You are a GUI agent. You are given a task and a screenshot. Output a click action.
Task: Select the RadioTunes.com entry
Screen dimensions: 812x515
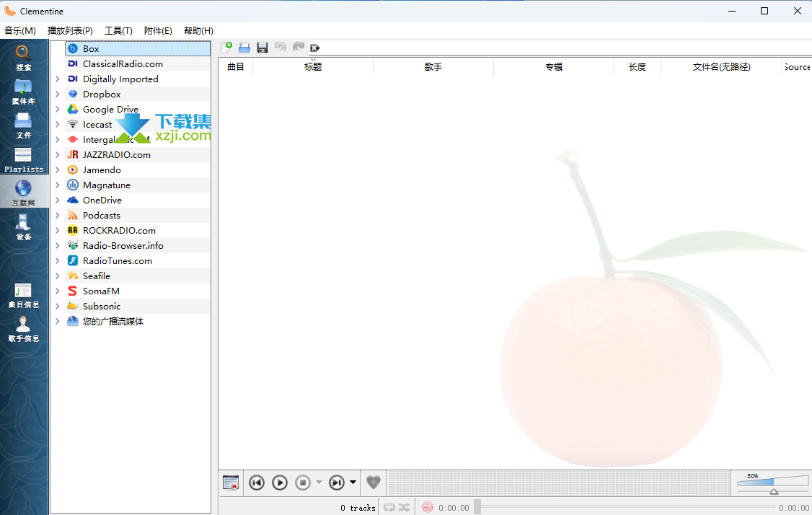click(x=138, y=260)
